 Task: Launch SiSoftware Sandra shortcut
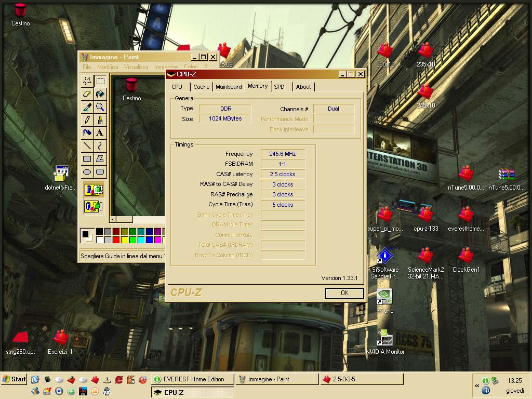tap(385, 263)
